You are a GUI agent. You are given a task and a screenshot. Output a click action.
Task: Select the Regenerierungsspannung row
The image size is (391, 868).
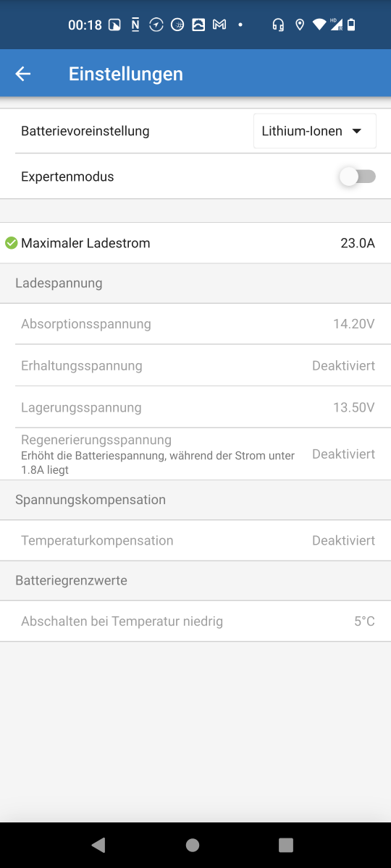coord(195,454)
